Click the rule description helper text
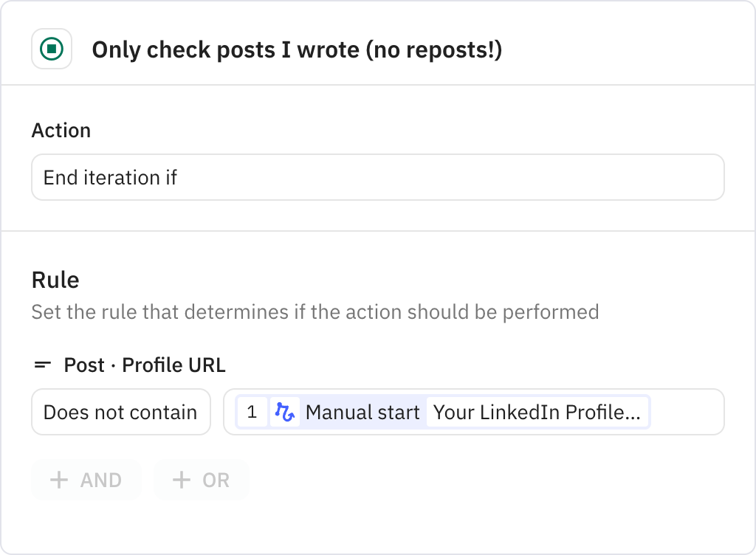Screen dimensions: 756x555 pos(315,311)
